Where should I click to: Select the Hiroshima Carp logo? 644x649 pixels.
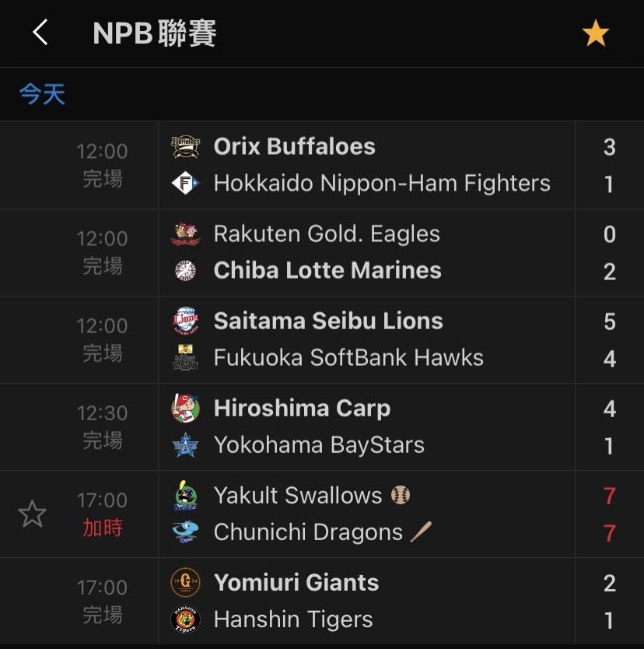pos(185,408)
